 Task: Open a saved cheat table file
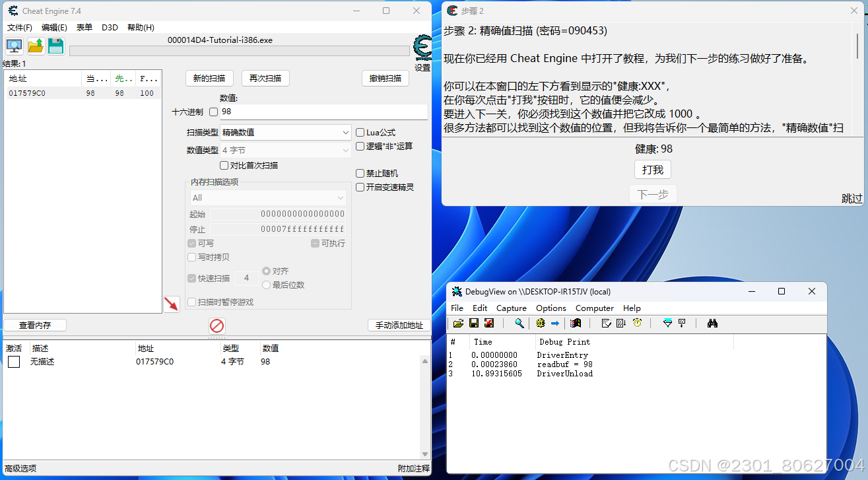click(35, 46)
